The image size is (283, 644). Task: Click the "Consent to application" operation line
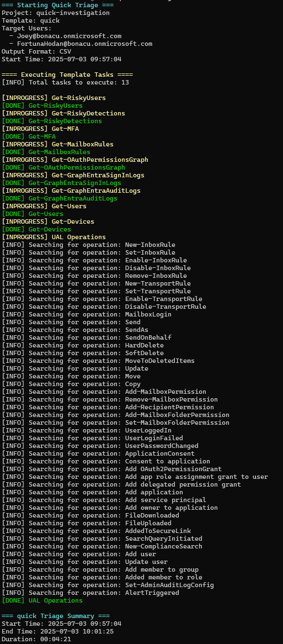[106, 462]
